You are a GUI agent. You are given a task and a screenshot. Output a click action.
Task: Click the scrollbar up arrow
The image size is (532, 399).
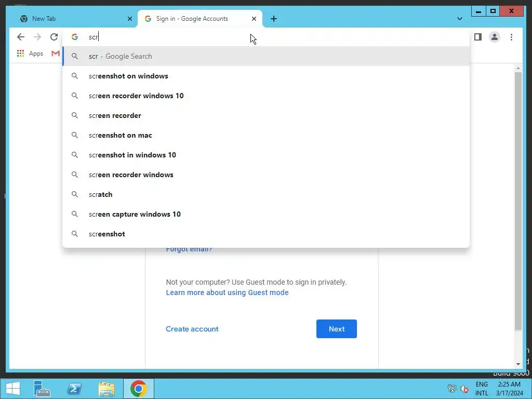point(518,68)
